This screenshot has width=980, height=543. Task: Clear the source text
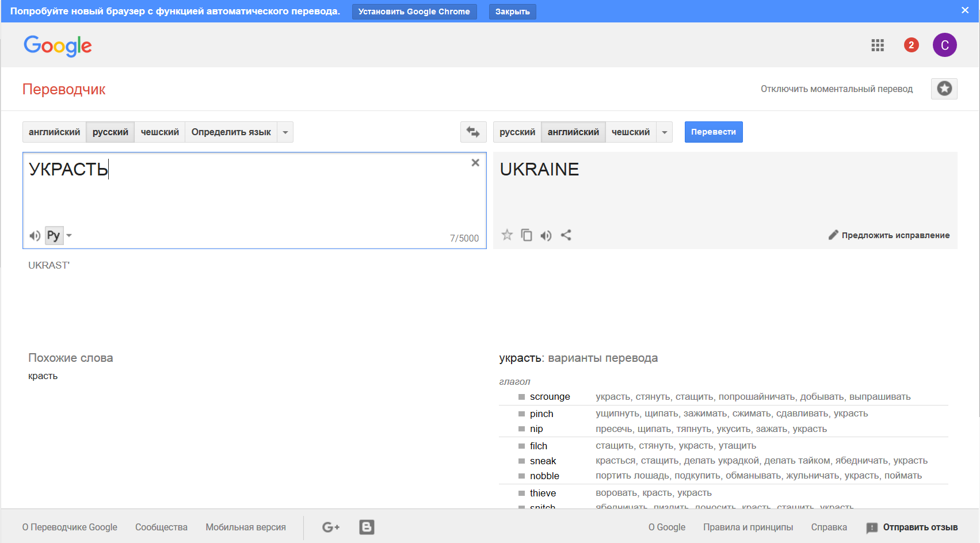475,163
